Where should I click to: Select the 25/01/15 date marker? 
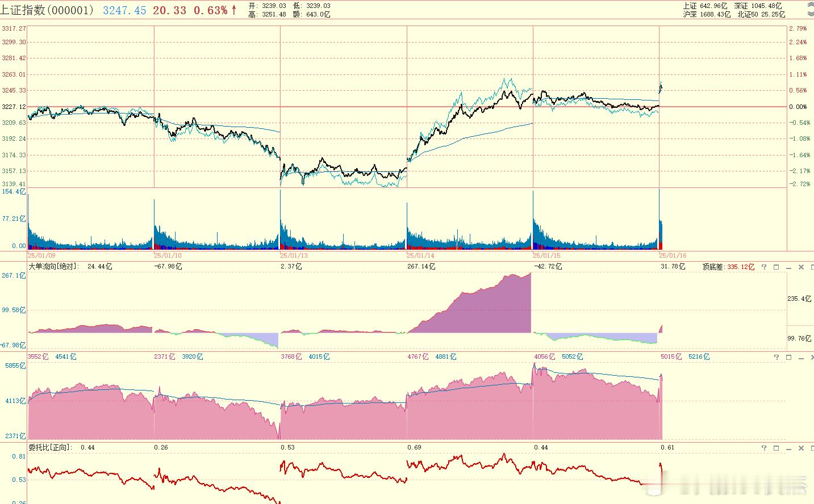pos(547,255)
